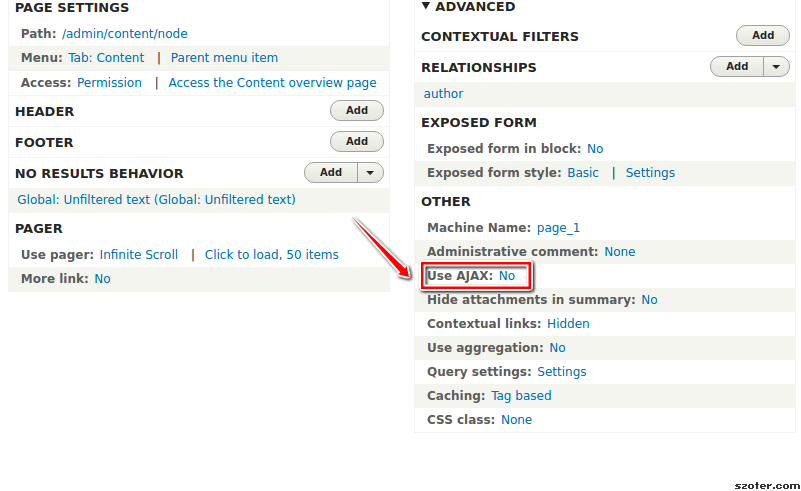This screenshot has height=491, width=801.
Task: Add a no results behavior
Action: tap(331, 173)
